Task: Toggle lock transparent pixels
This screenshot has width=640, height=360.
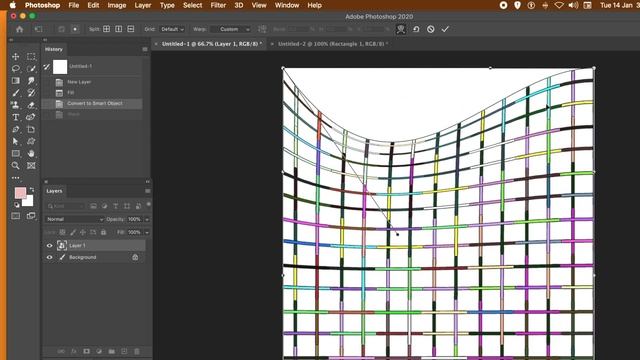Action: [62, 232]
